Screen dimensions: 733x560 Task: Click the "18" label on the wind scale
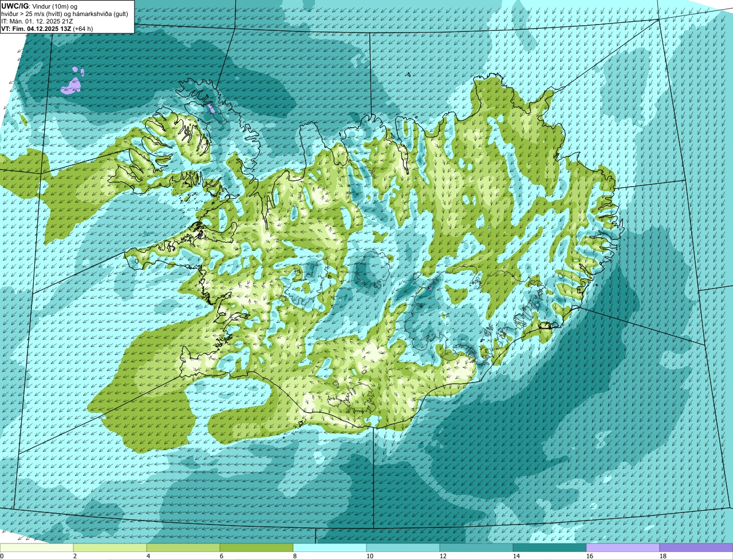(x=663, y=556)
